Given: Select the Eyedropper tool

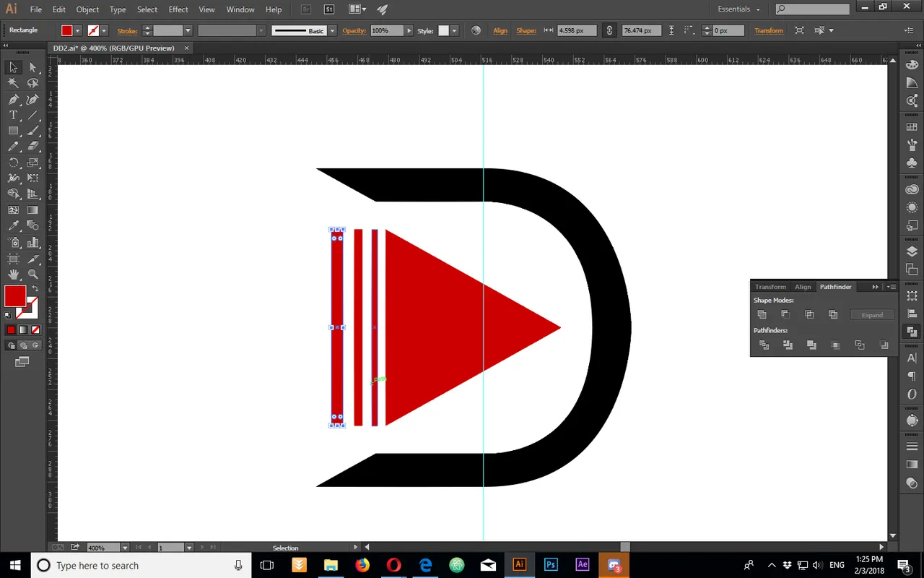Looking at the screenshot, I should 13,226.
